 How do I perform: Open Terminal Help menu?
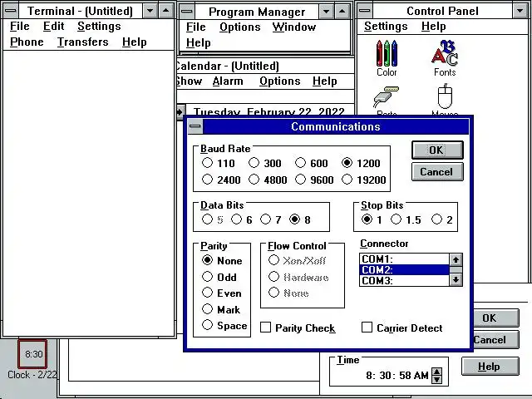(135, 42)
